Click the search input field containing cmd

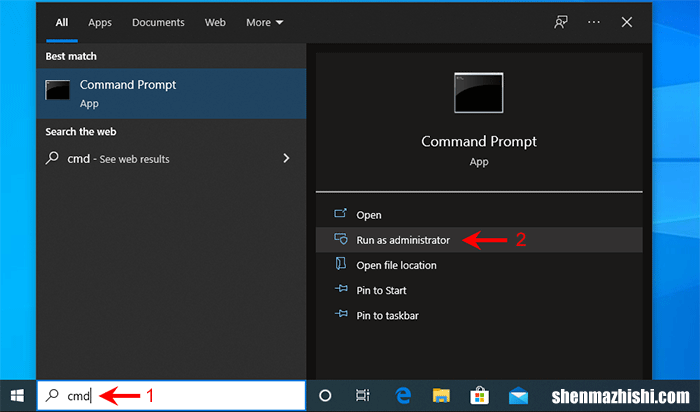point(171,395)
